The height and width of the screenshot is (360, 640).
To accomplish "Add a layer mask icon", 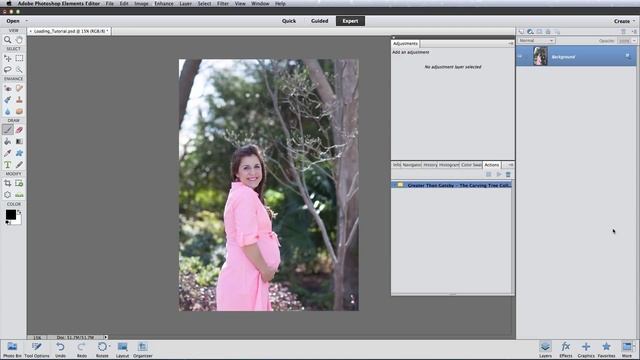I will click(x=539, y=31).
